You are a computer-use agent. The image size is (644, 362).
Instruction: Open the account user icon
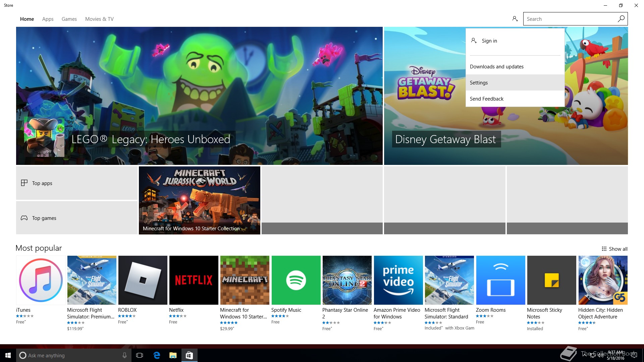(x=515, y=19)
